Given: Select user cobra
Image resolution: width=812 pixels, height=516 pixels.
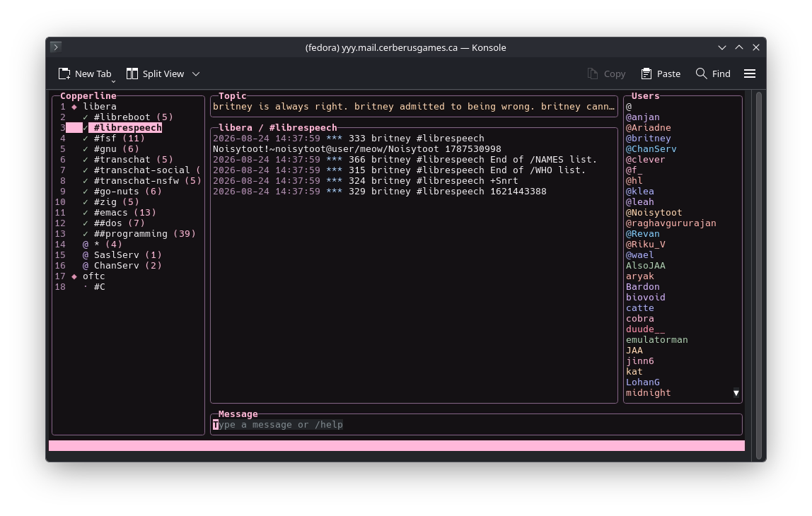Looking at the screenshot, I should click(639, 319).
